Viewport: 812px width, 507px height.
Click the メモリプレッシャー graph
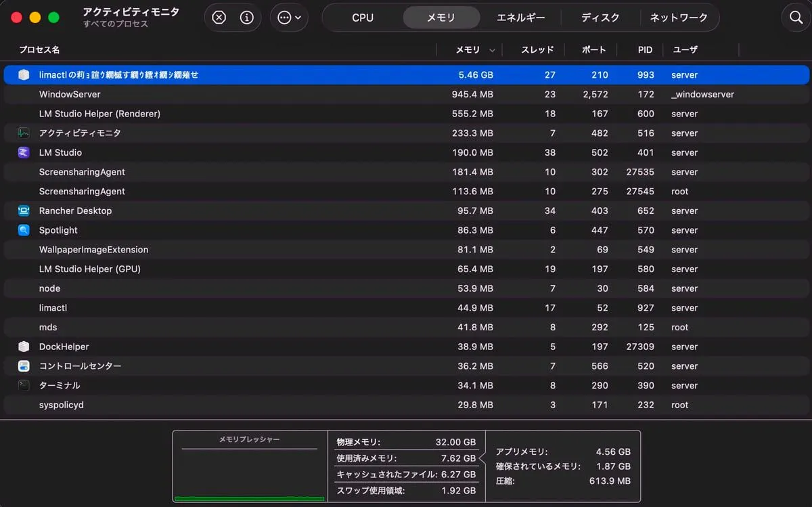(x=249, y=470)
